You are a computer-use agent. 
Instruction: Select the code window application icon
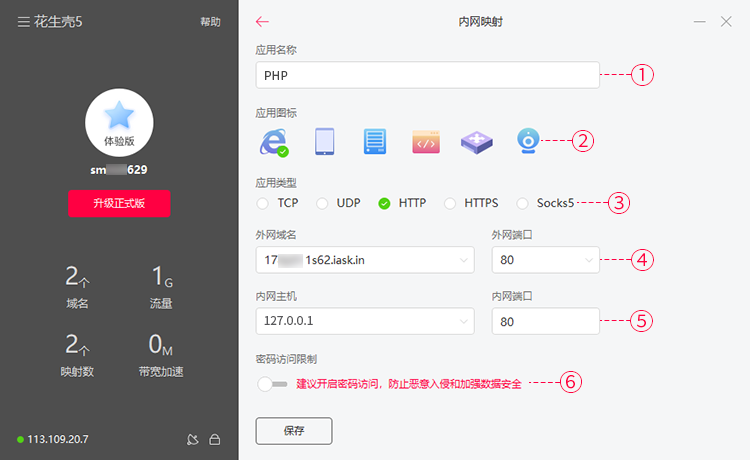(x=426, y=142)
